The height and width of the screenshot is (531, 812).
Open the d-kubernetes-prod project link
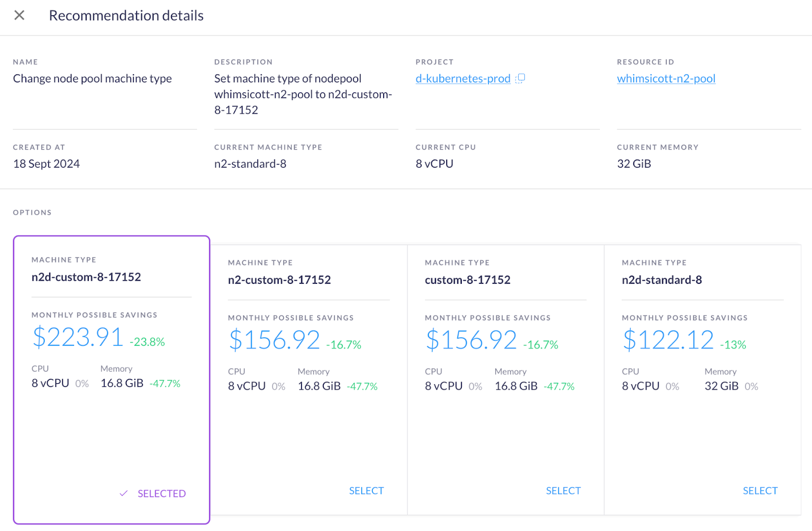462,79
